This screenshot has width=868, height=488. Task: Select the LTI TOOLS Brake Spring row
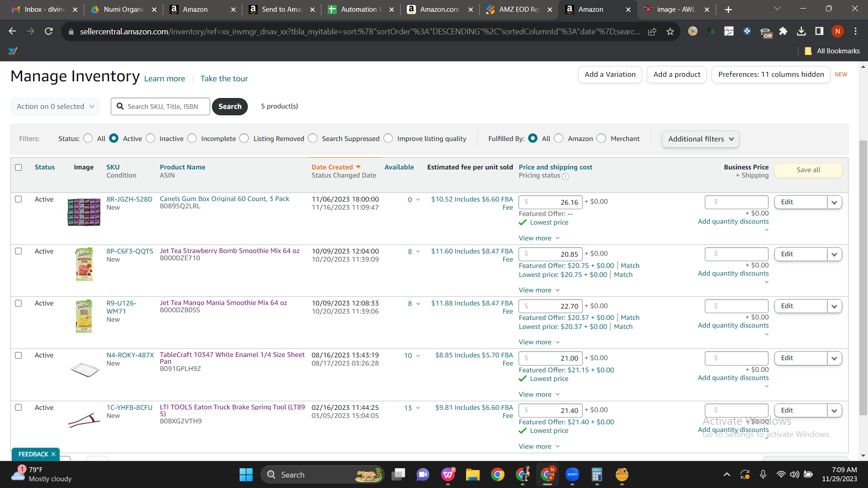[19, 408]
